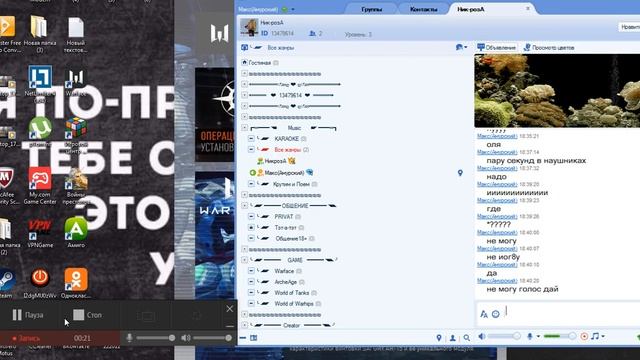The image size is (640, 360).
Task: Collapse the KARAOKE channel
Action: coord(251,138)
